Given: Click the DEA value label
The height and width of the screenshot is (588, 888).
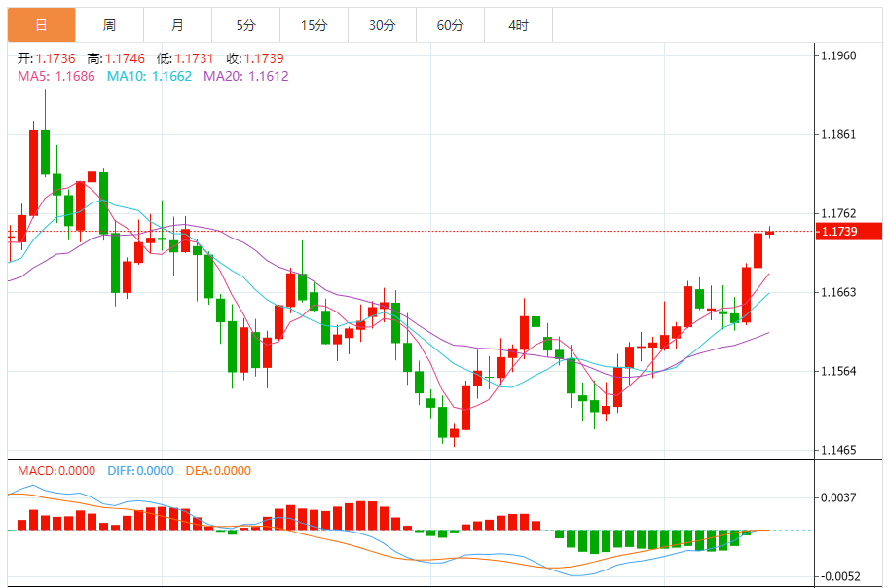Looking at the screenshot, I should click(218, 471).
